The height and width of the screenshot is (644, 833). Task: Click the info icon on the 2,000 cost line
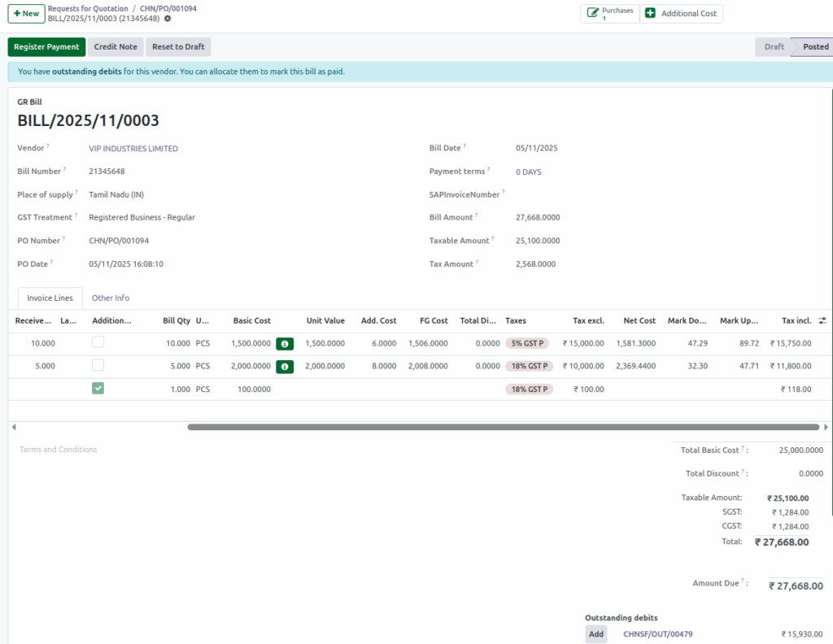pos(284,366)
